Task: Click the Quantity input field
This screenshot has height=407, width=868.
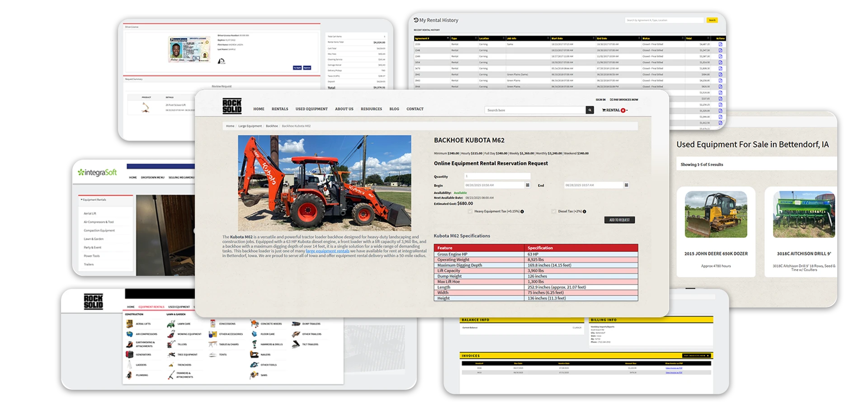Action: tap(497, 176)
